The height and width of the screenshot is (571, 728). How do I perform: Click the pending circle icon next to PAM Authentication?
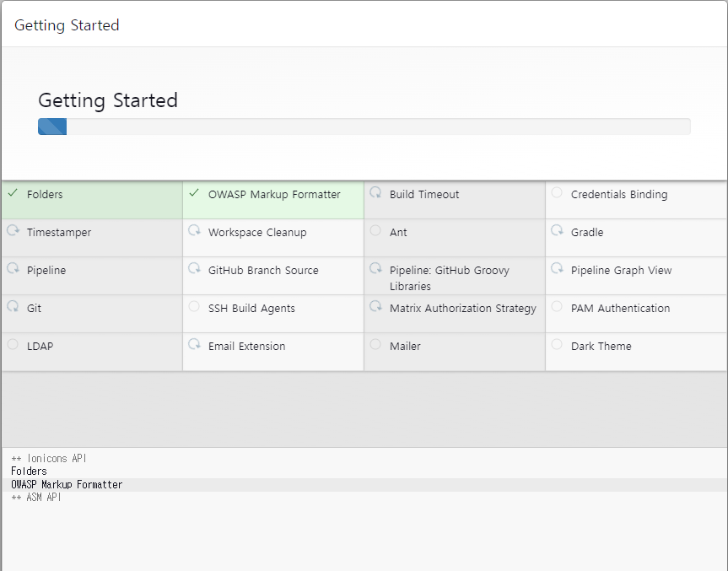[557, 306]
